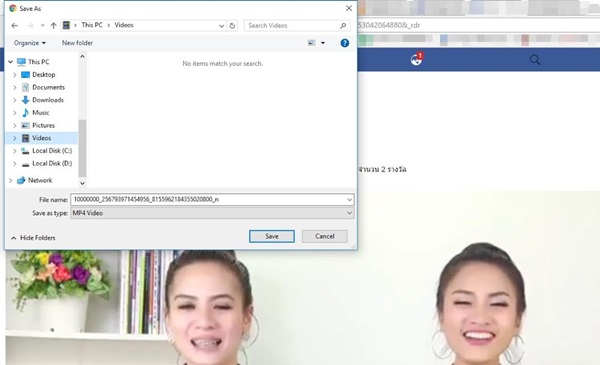600x365 pixels.
Task: Click the Cancel button
Action: pyautogui.click(x=324, y=236)
